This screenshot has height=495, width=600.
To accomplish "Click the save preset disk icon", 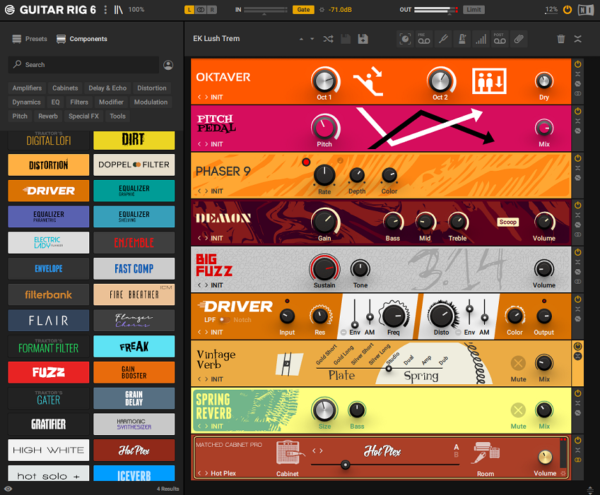I will 346,39.
